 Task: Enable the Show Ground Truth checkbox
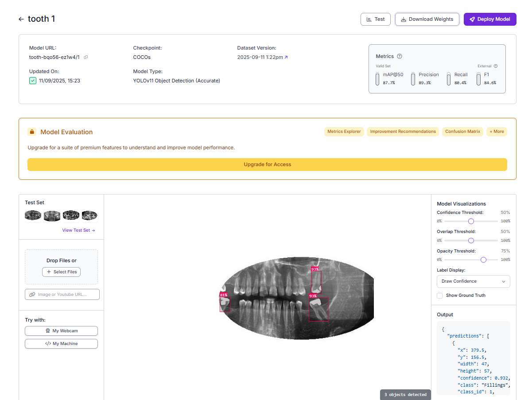439,295
